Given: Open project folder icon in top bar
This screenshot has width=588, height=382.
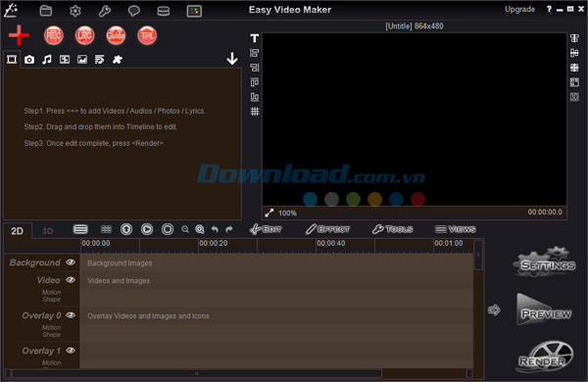Looking at the screenshot, I should click(x=46, y=11).
